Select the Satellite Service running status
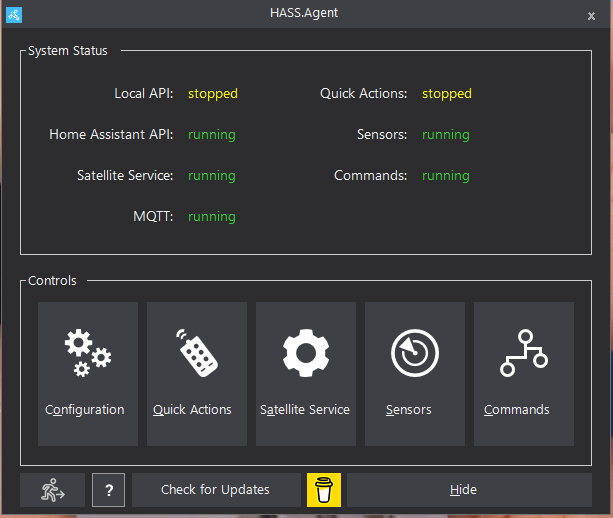Viewport: 613px width, 518px height. click(x=212, y=176)
